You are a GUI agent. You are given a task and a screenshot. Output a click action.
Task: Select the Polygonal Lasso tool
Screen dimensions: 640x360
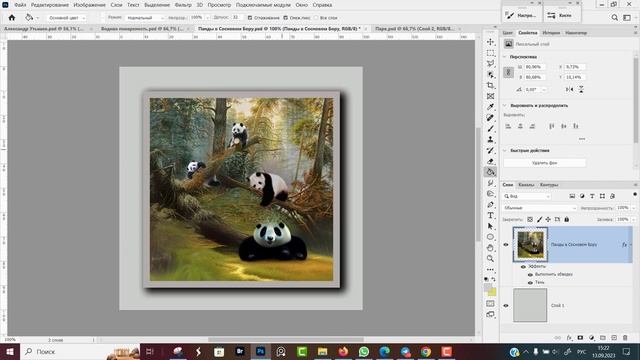point(490,64)
